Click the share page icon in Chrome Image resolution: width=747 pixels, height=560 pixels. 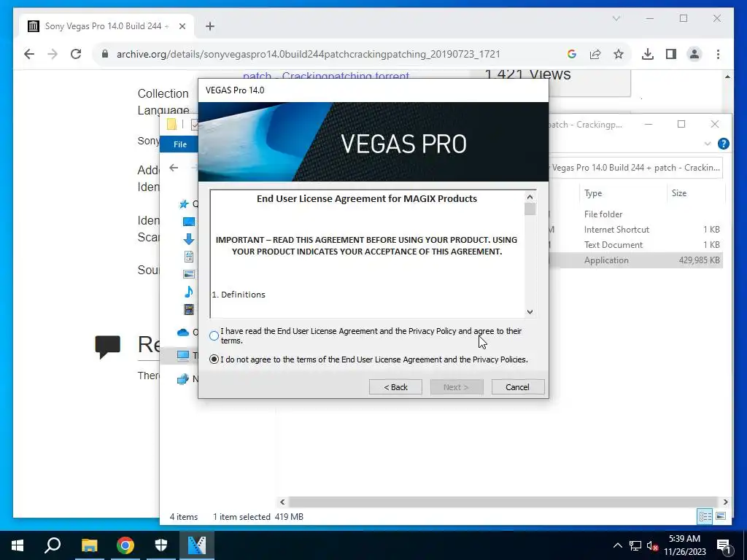(595, 54)
